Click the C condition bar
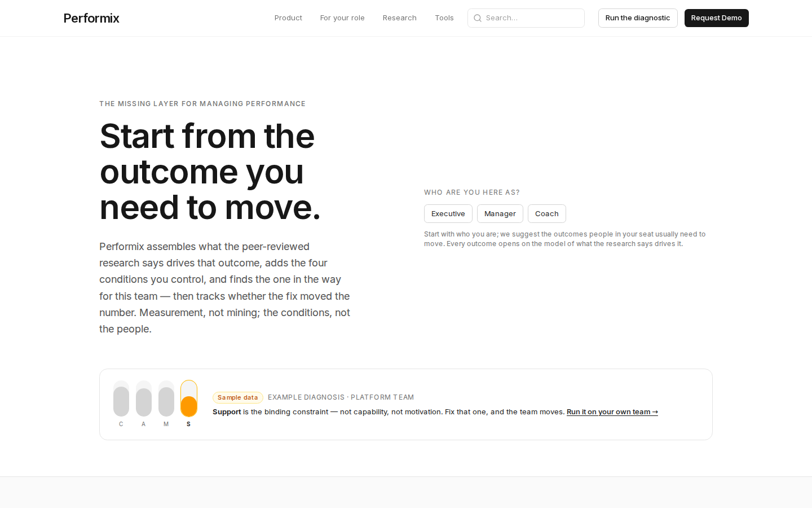The height and width of the screenshot is (508, 812). (x=121, y=398)
